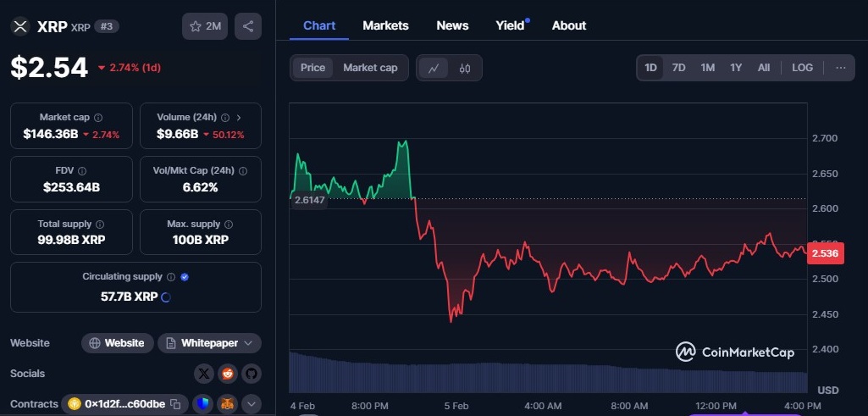The width and height of the screenshot is (868, 416).
Task: Click the volume bars area under chart
Action: point(548,372)
